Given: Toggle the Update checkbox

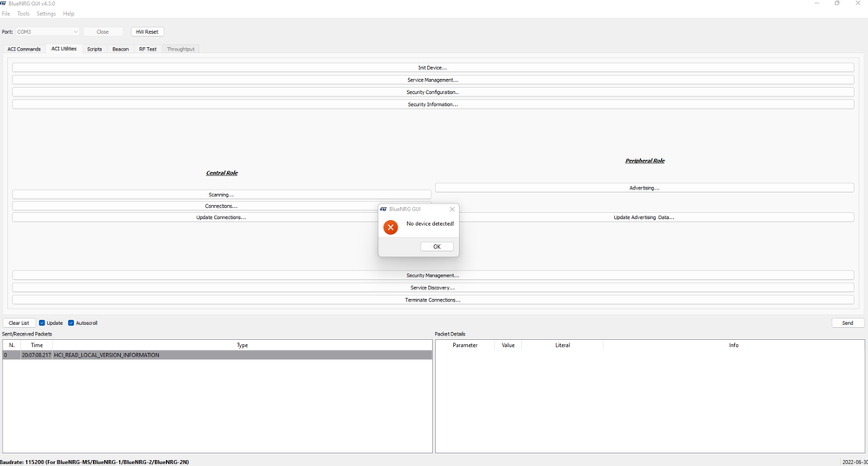Looking at the screenshot, I should click(42, 323).
